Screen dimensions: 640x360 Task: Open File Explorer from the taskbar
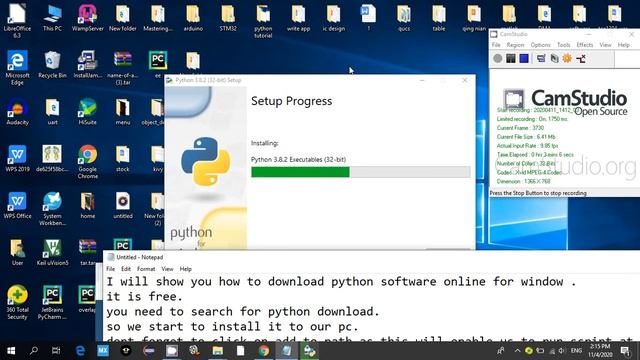click(x=218, y=351)
